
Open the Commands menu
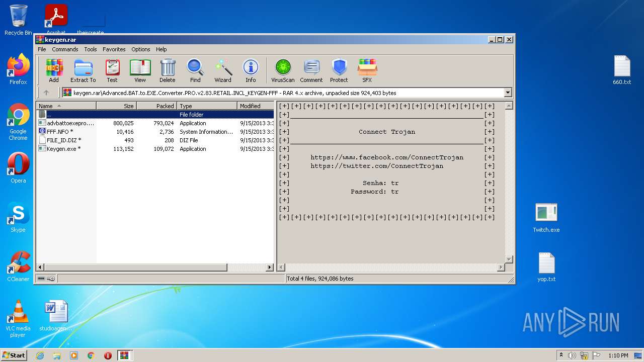pyautogui.click(x=65, y=49)
